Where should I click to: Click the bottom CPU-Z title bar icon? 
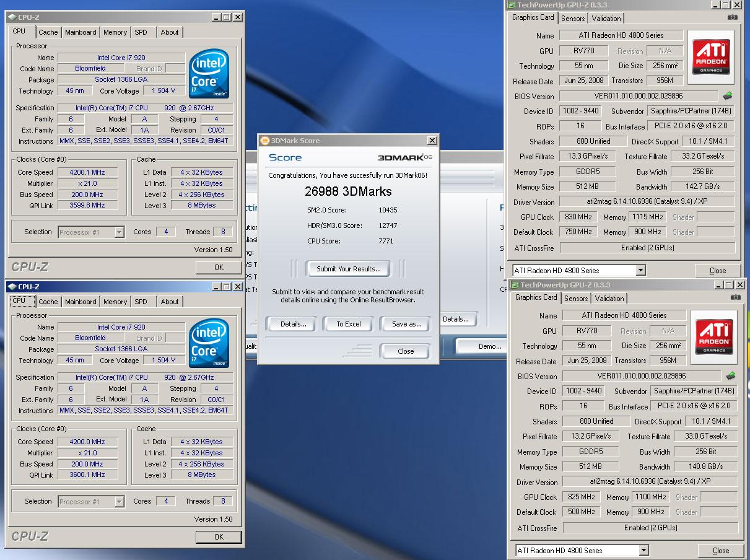click(12, 287)
